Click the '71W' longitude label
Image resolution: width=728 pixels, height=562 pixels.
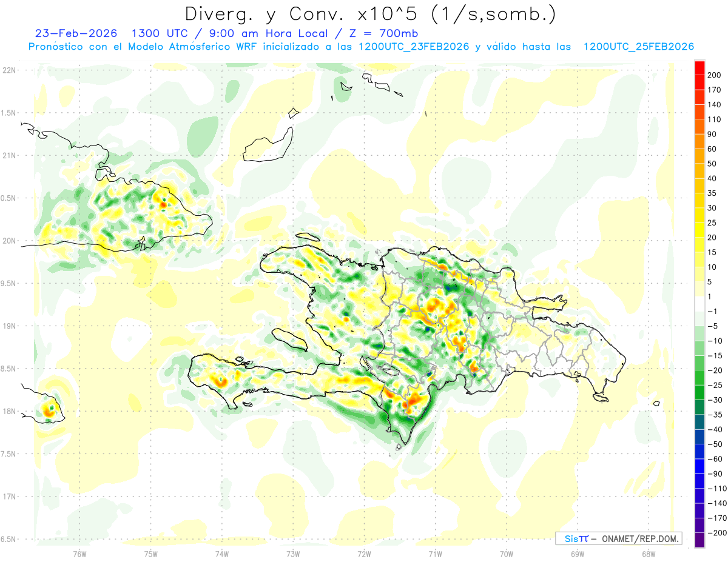(x=435, y=554)
